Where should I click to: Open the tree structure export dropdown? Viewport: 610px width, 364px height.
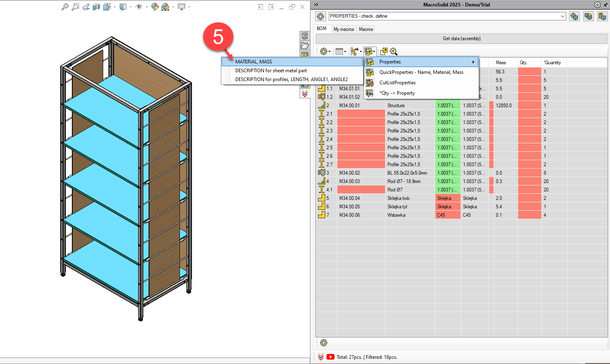pos(356,51)
